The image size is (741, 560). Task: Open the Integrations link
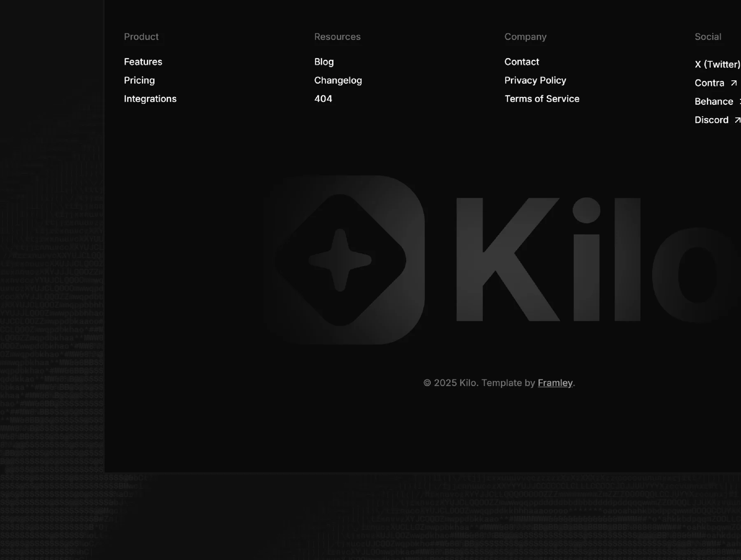click(150, 99)
